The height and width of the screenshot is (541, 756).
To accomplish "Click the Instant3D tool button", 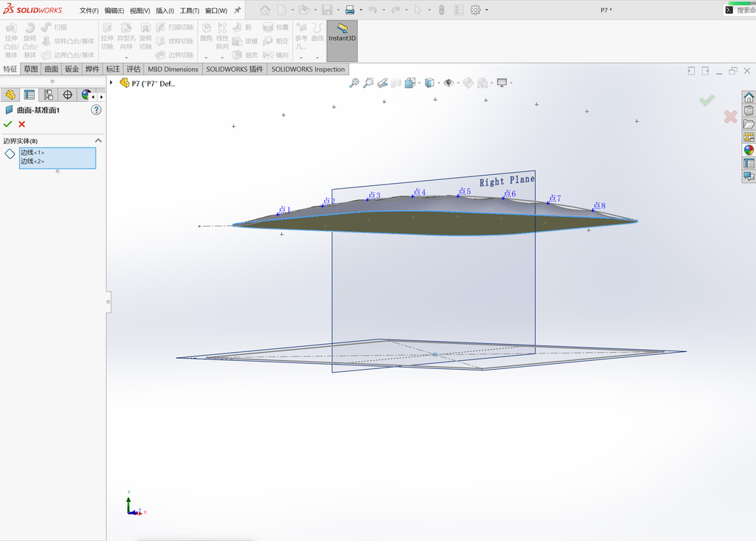I will (x=342, y=41).
